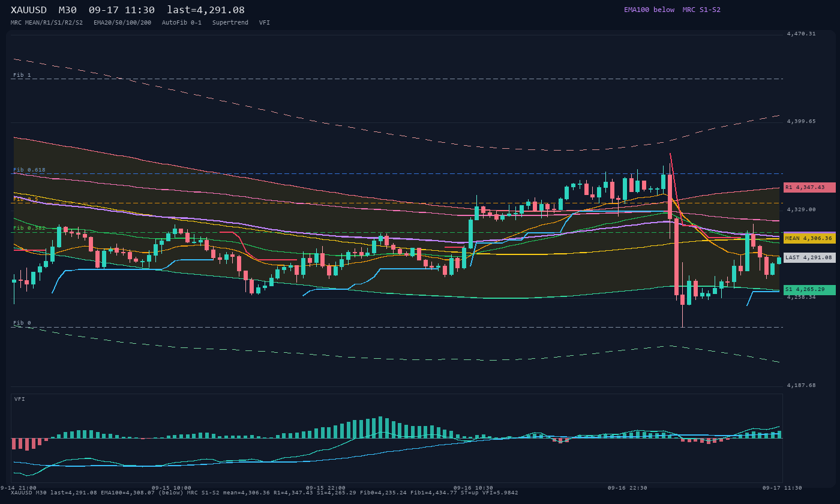Image resolution: width=840 pixels, height=504 pixels.
Task: Click the M30 timeframe label
Action: (67, 10)
